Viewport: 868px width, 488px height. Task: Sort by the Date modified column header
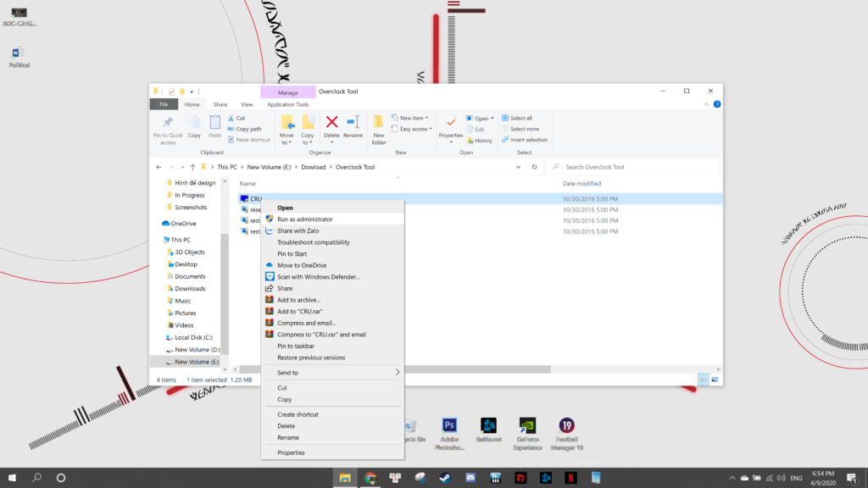click(581, 184)
